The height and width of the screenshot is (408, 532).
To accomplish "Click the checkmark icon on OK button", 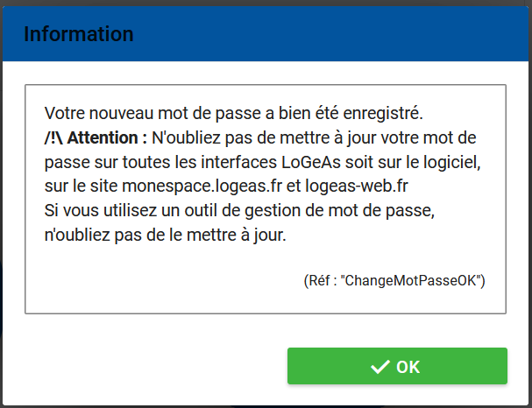I will point(379,367).
